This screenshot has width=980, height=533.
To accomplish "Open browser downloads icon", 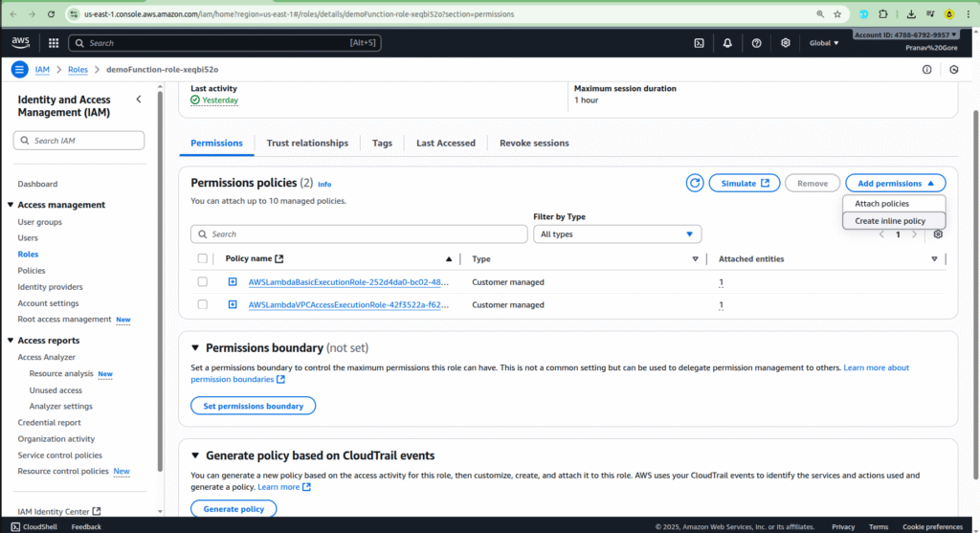I will click(x=911, y=13).
